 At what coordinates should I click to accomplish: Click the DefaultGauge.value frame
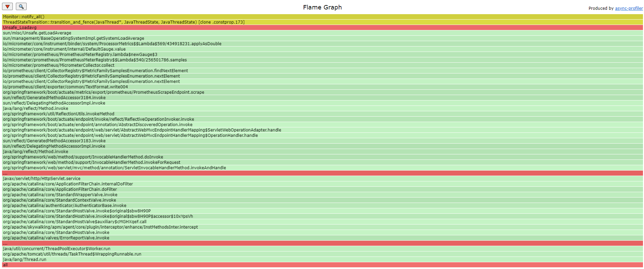(x=322, y=49)
